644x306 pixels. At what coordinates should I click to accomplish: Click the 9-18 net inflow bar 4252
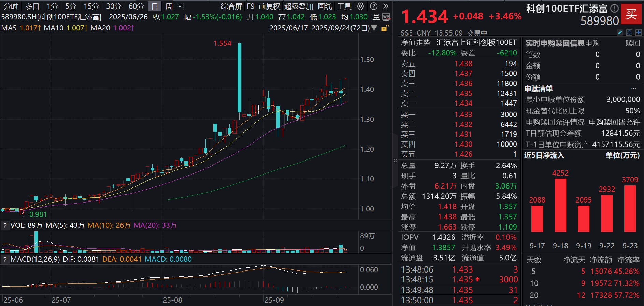[x=560, y=205]
